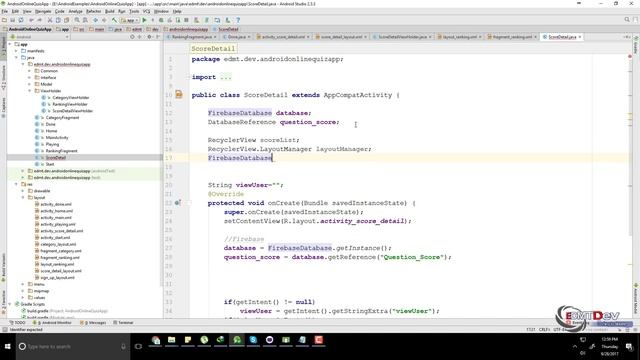Select CategoryViewHolder in project tree
The image size is (640, 360).
pos(71,98)
